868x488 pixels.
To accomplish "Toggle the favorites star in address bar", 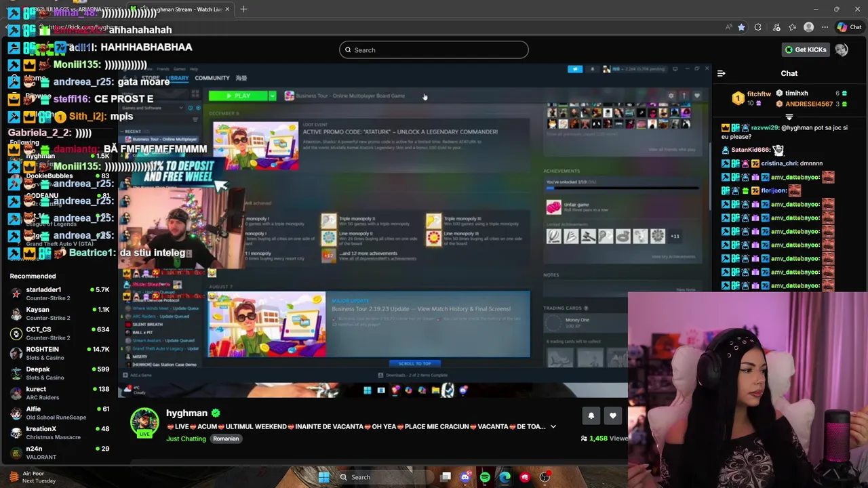I will [x=741, y=27].
